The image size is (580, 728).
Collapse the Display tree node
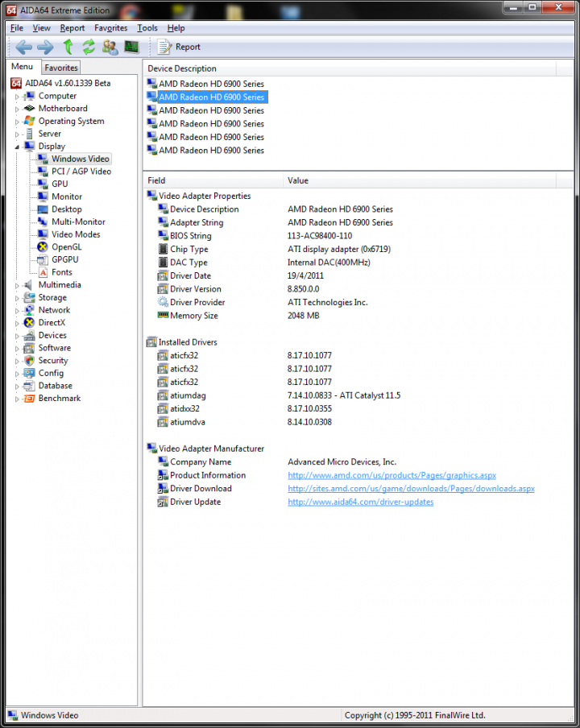point(17,147)
